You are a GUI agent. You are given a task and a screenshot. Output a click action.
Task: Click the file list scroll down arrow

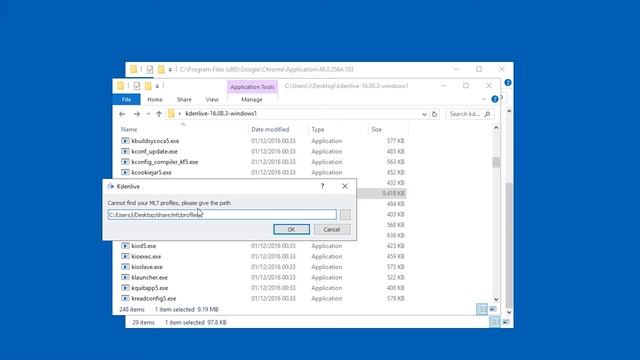tap(496, 300)
